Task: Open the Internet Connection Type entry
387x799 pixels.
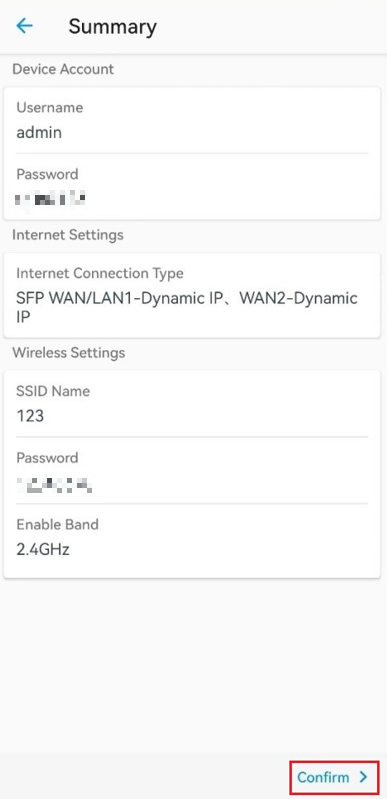Action: (x=192, y=295)
